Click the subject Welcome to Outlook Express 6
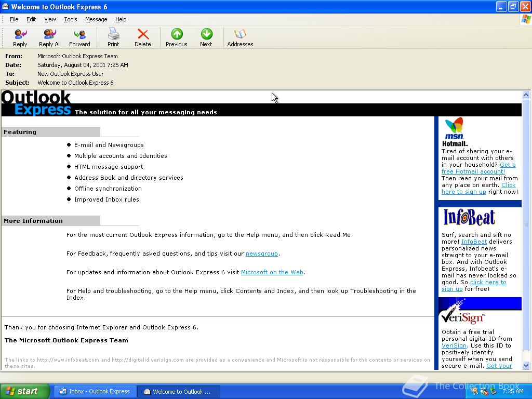This screenshot has height=399, width=532. (75, 83)
